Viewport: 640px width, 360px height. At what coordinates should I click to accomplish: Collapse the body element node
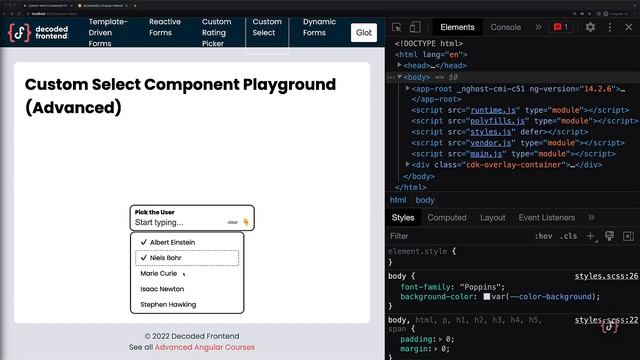[400, 77]
